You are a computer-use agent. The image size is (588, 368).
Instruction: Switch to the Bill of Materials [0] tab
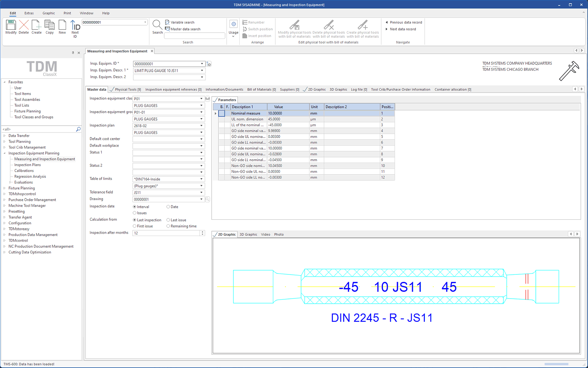tap(261, 89)
